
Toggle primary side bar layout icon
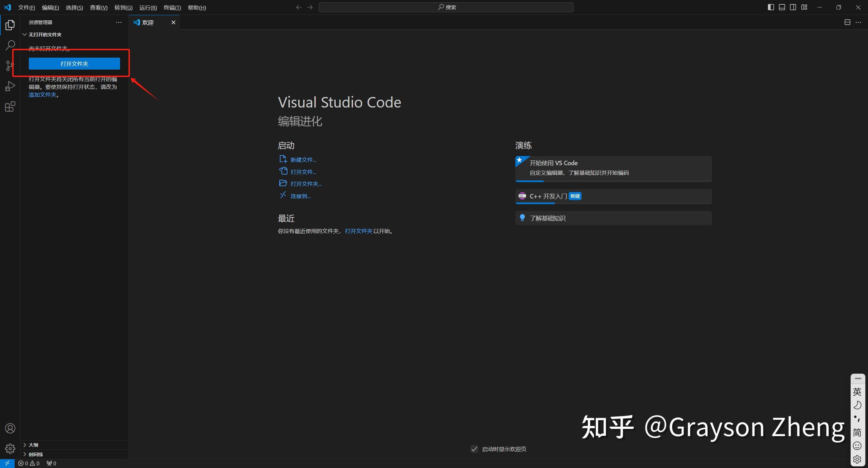pyautogui.click(x=771, y=7)
